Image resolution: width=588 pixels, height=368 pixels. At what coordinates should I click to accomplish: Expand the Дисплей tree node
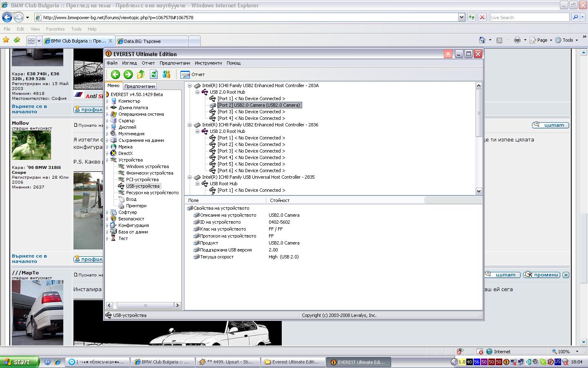point(107,127)
